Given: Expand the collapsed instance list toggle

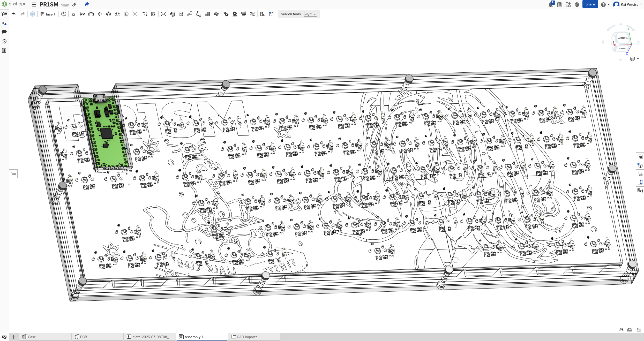Looking at the screenshot, I should (14, 174).
